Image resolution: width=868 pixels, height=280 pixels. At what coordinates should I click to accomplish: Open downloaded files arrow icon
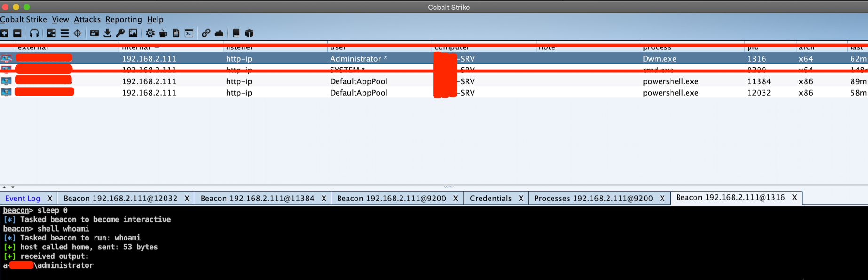click(108, 33)
